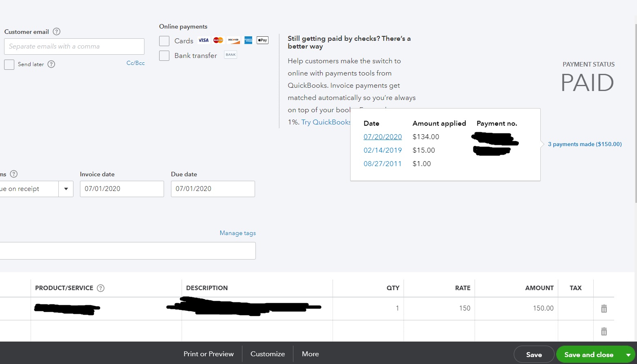The width and height of the screenshot is (637, 364).
Task: Check the Send later checkbox
Action: tap(9, 64)
